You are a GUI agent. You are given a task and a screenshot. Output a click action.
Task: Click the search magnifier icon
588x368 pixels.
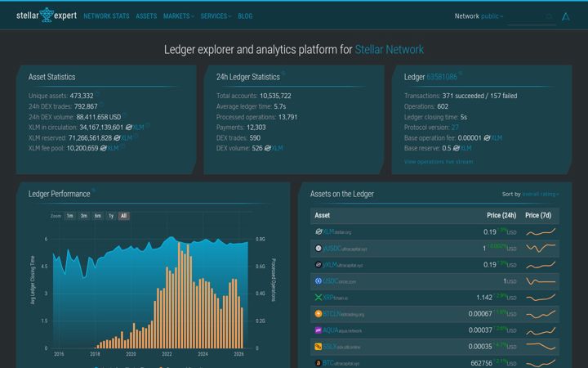550,16
